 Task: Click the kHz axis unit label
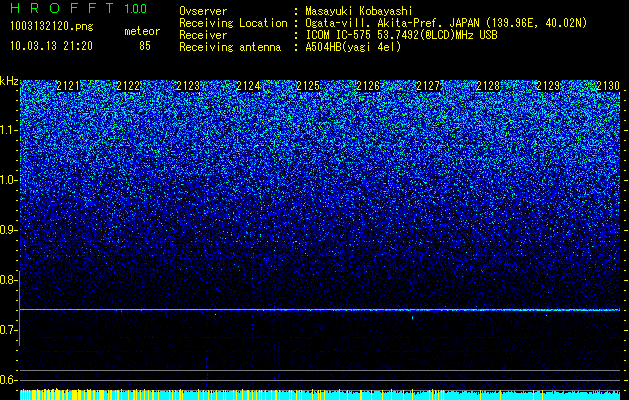pos(9,81)
